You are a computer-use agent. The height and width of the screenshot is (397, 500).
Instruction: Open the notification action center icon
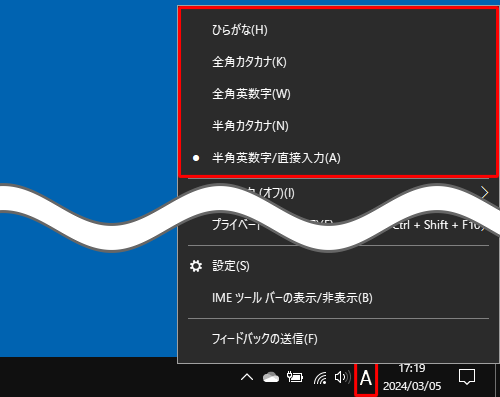[467, 377]
